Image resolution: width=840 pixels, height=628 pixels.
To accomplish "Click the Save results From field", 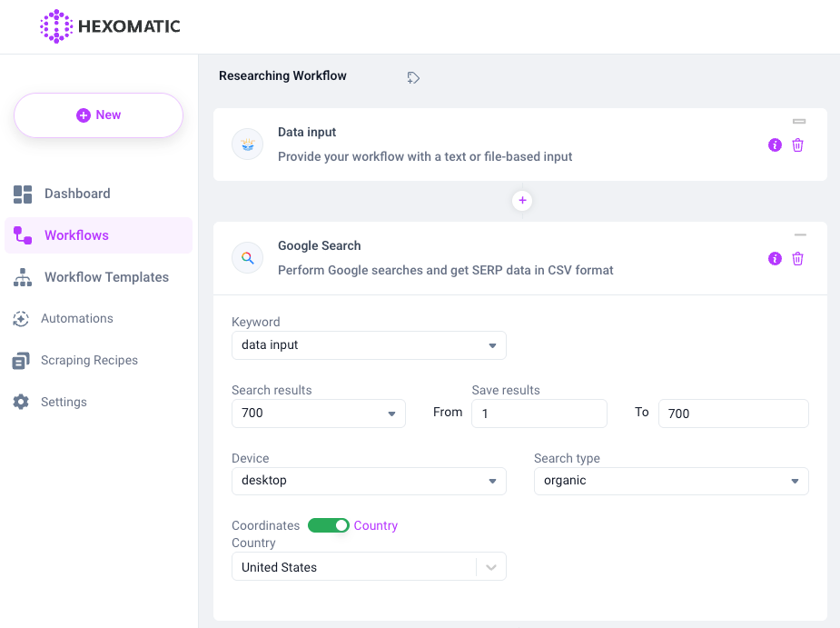I will click(539, 414).
